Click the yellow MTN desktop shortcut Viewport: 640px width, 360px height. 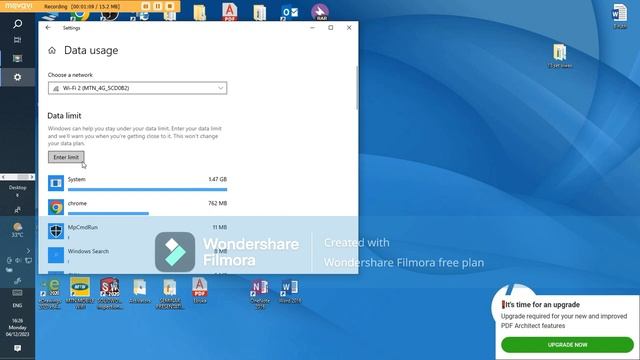click(80, 293)
